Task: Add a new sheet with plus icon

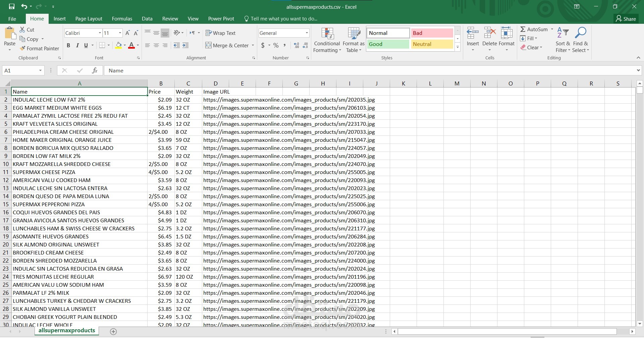Action: tap(113, 332)
